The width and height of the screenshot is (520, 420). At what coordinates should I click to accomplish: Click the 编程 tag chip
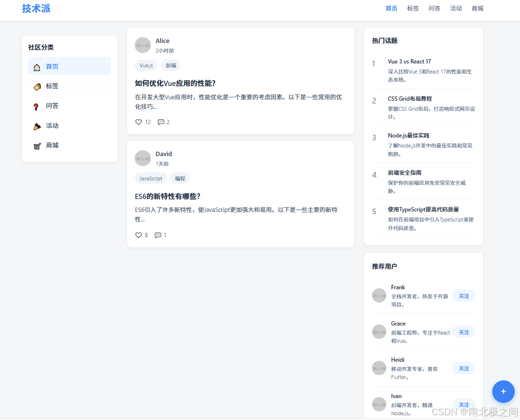(180, 178)
